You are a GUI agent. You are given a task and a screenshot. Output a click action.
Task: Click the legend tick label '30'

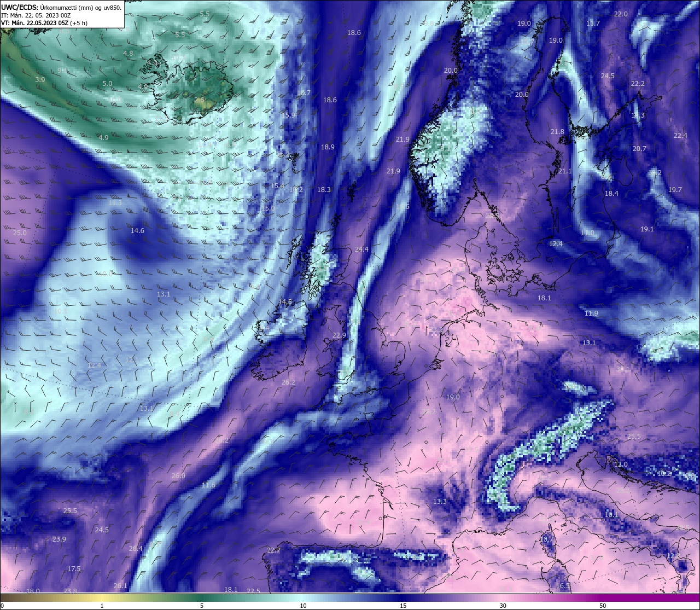pyautogui.click(x=503, y=606)
